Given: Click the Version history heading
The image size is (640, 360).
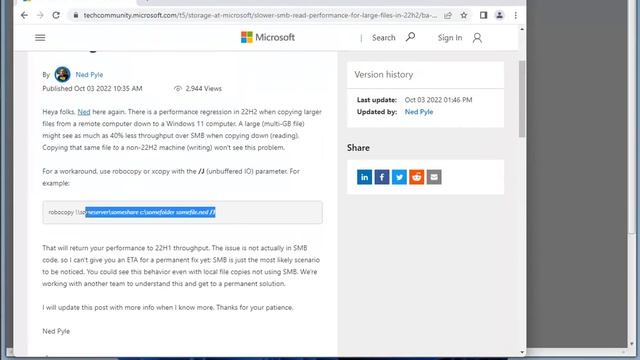Looking at the screenshot, I should 384,75.
